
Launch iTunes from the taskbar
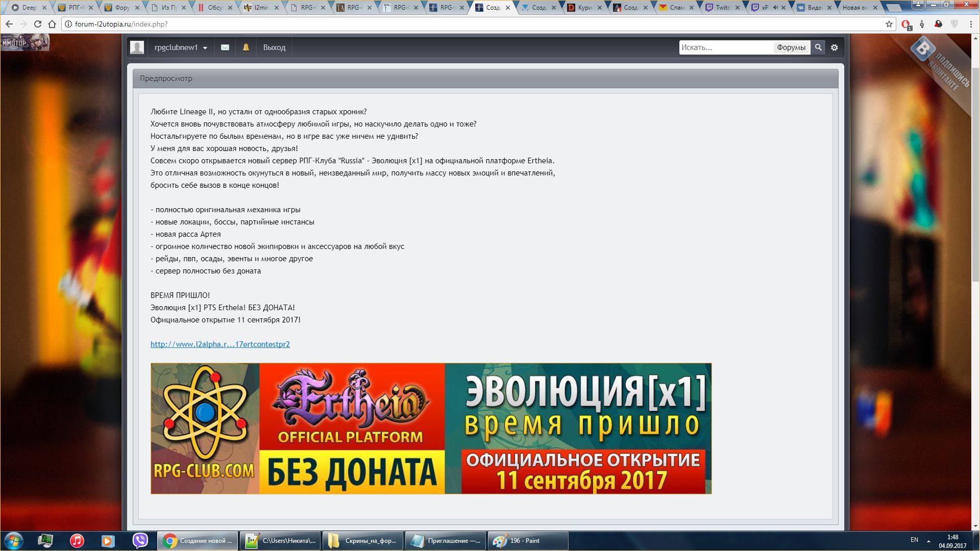click(77, 541)
